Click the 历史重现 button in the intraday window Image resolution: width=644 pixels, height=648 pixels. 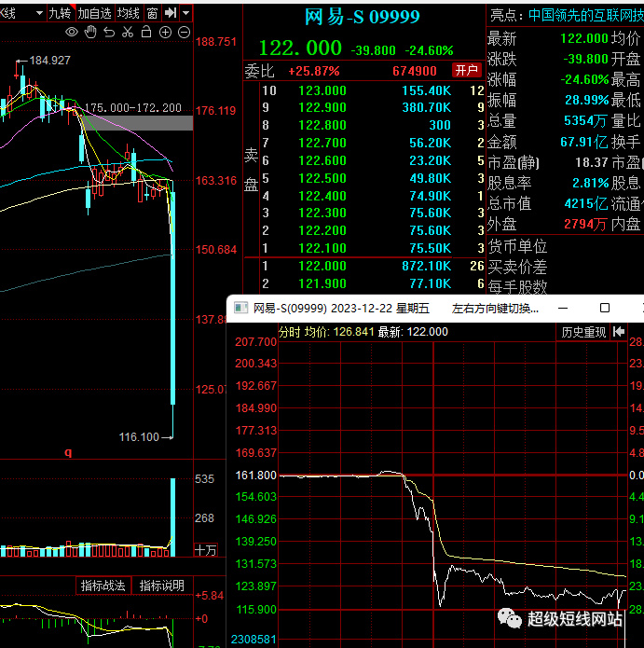pos(583,332)
